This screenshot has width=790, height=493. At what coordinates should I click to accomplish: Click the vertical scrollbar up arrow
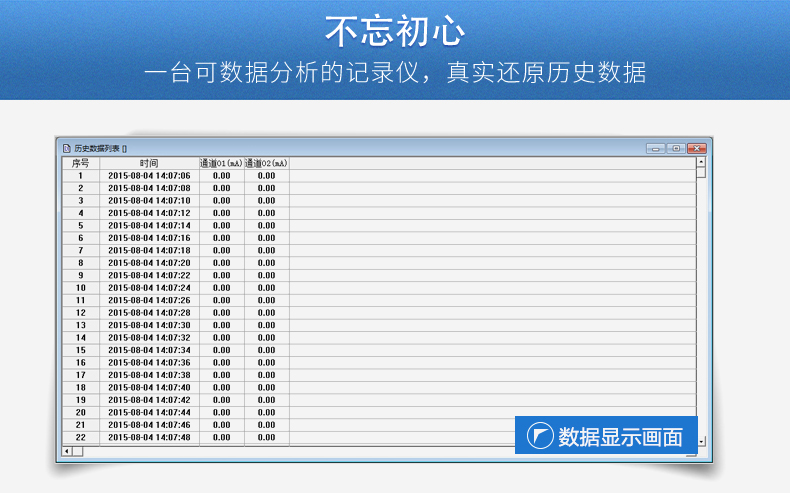click(x=701, y=161)
